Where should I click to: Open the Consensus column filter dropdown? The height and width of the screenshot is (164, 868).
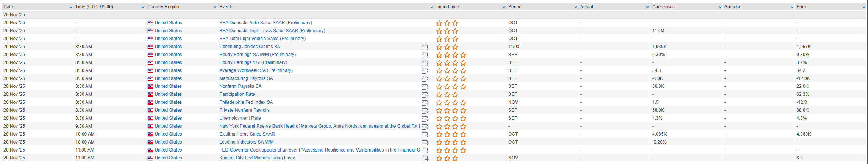pos(720,7)
